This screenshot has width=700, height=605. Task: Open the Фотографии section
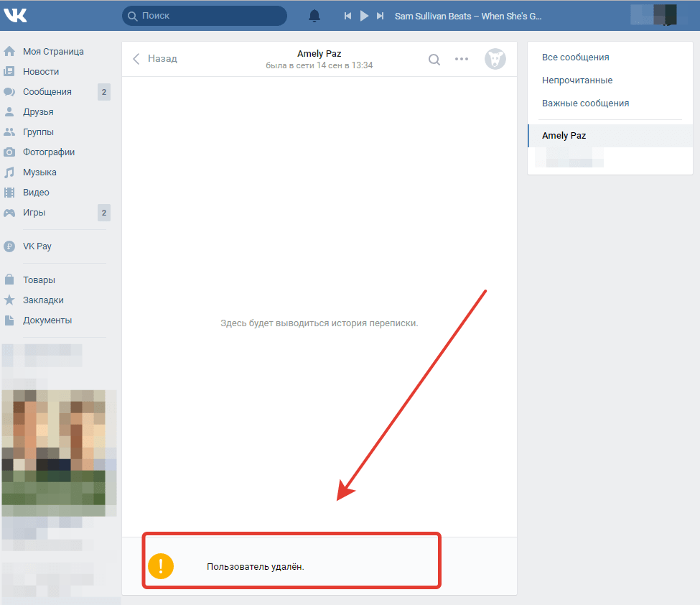[x=49, y=152]
